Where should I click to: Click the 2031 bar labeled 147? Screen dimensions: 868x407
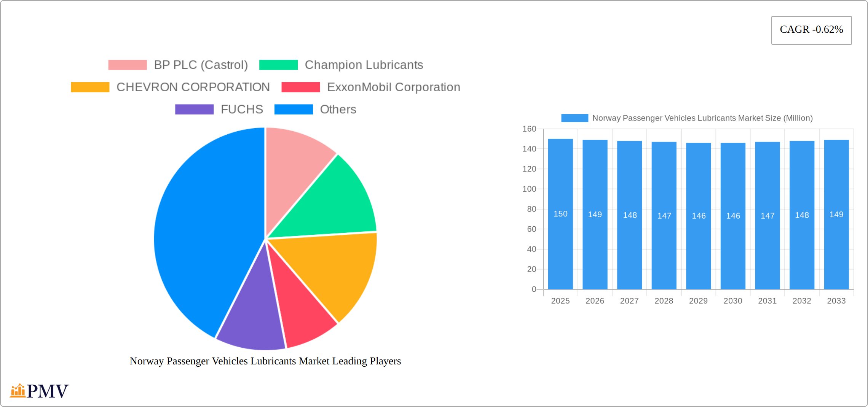(x=767, y=216)
